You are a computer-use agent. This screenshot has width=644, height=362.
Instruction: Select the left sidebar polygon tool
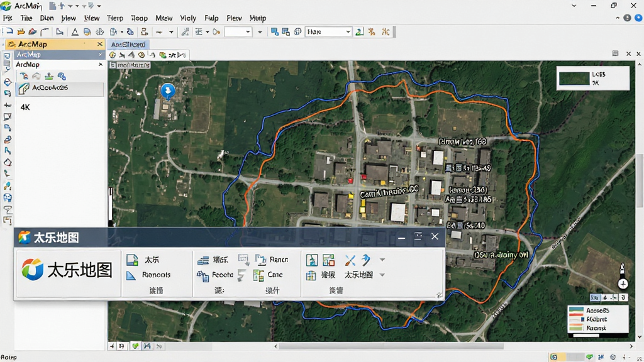tap(8, 163)
